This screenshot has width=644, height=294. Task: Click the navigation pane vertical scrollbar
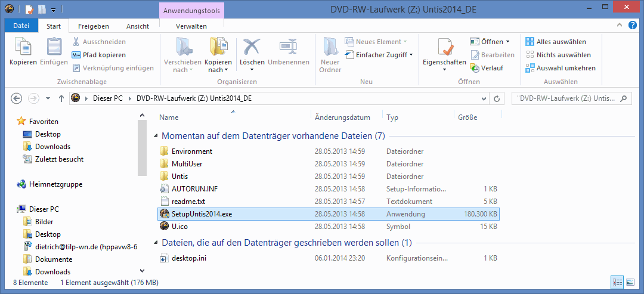(x=142, y=149)
